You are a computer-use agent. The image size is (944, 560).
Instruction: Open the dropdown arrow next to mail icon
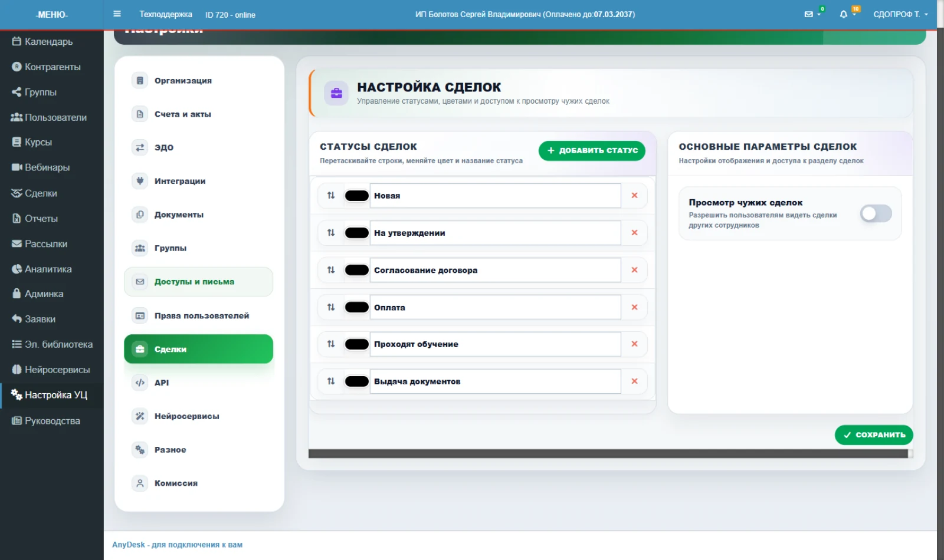(x=819, y=15)
